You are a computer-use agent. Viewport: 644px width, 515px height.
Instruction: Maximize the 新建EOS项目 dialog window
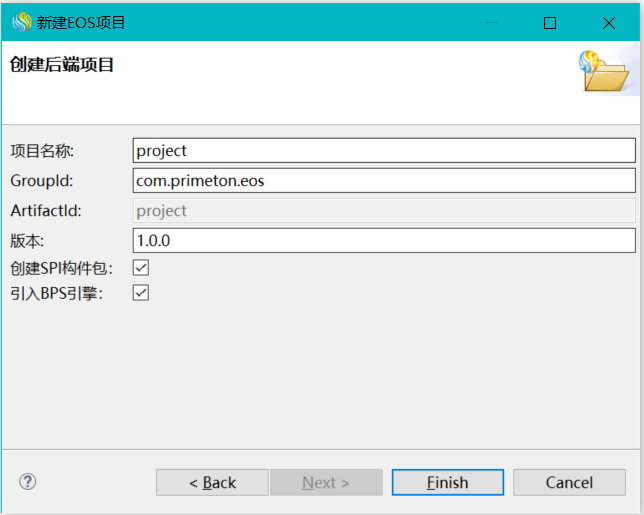tap(550, 22)
